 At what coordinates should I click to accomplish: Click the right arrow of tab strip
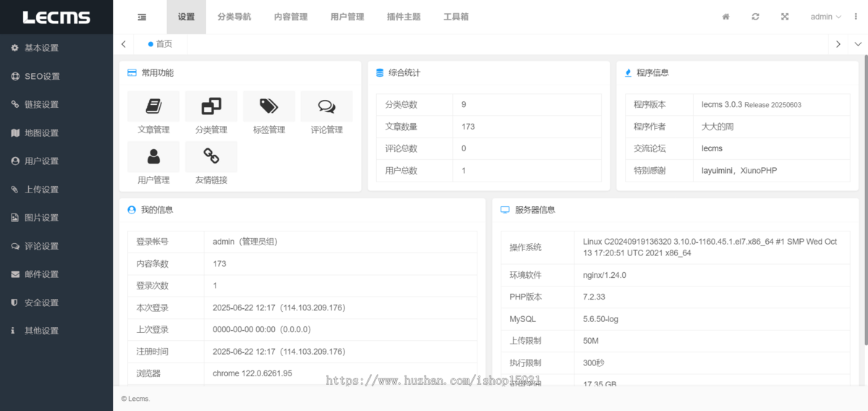(838, 44)
